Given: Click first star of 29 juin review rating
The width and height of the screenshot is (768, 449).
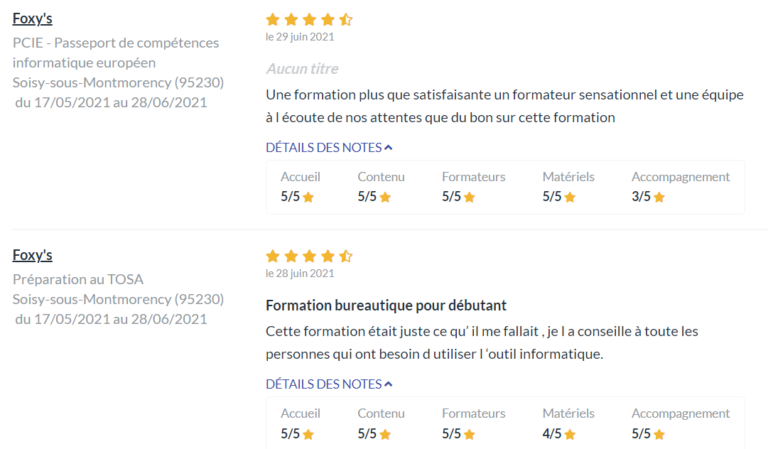Looking at the screenshot, I should click(x=273, y=20).
